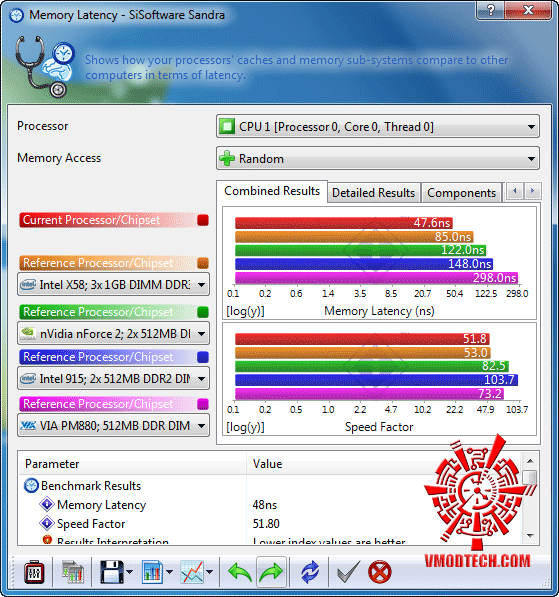
Task: Open the nVidia nForce 2 reference dropdown
Action: click(x=113, y=334)
